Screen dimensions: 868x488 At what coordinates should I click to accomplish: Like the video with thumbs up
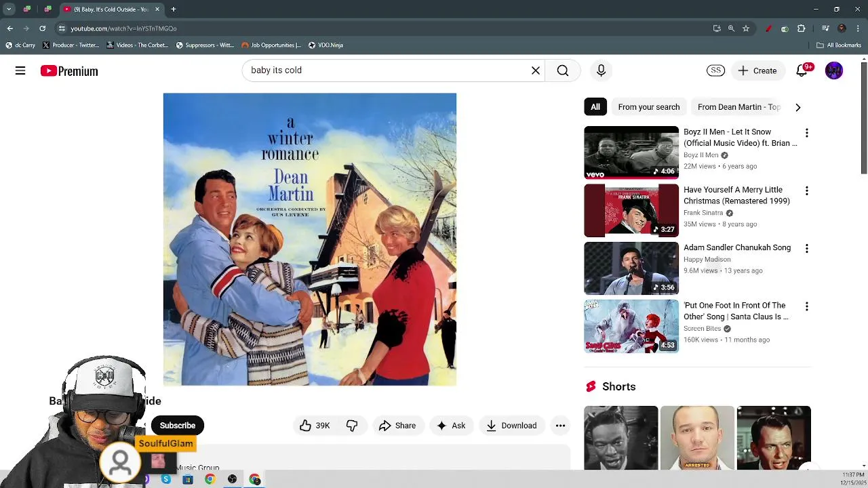click(306, 426)
